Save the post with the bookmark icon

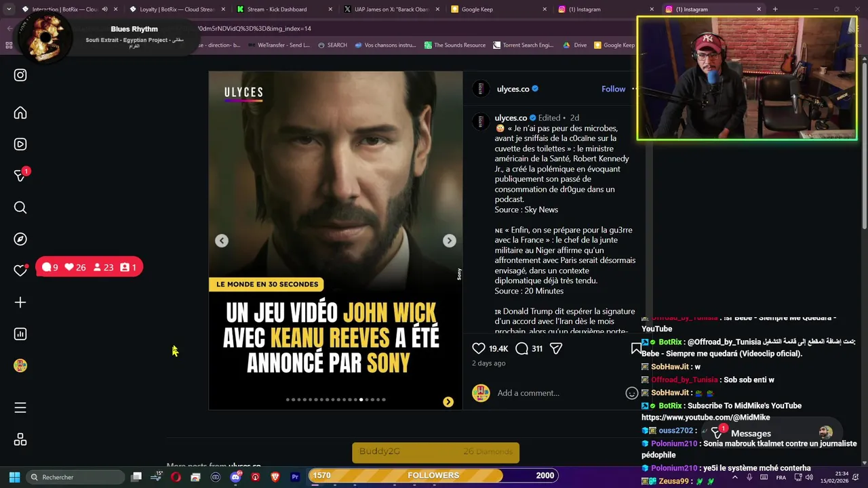click(635, 348)
